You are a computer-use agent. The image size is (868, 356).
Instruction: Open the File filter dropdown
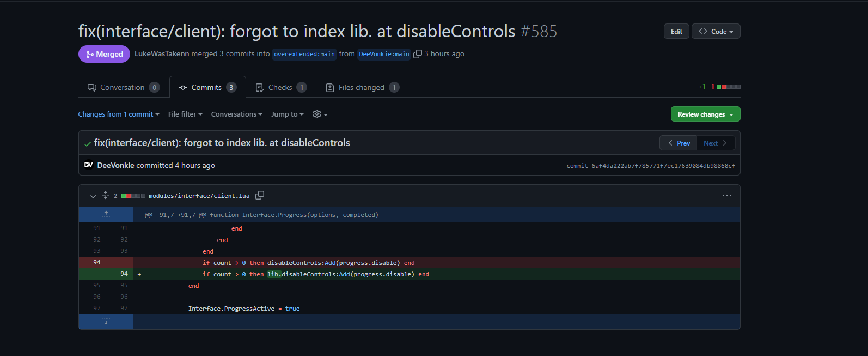(x=185, y=114)
